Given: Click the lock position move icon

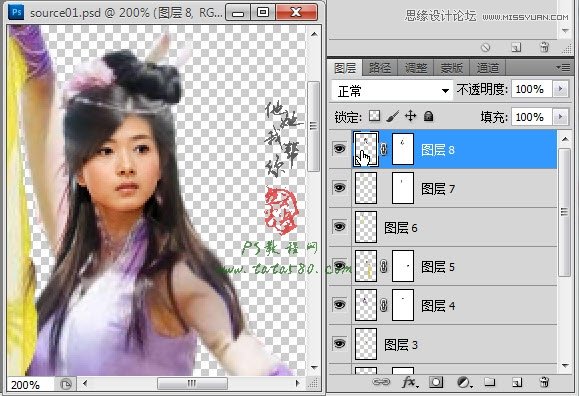Looking at the screenshot, I should coord(410,116).
